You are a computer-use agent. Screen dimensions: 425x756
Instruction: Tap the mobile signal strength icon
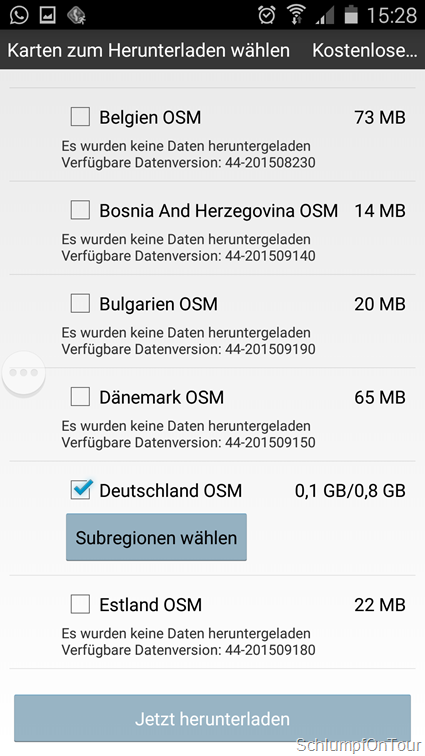[x=325, y=16]
